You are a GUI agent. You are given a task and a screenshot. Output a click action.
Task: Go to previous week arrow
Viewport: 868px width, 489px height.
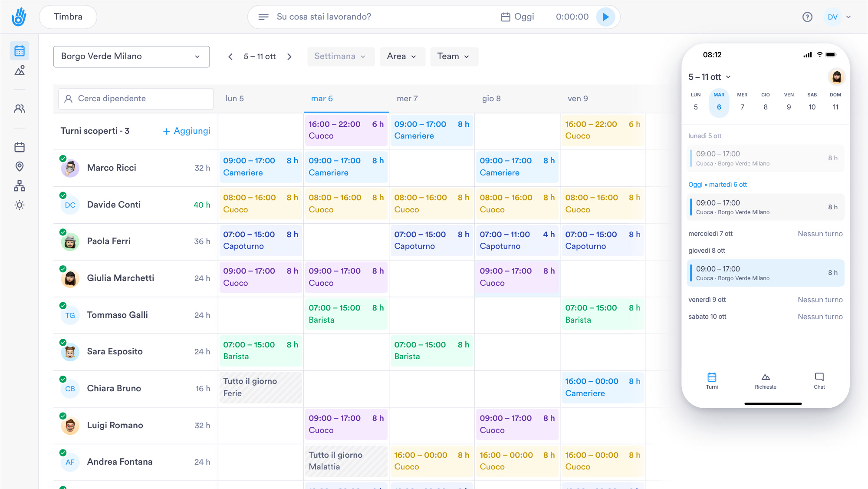pyautogui.click(x=230, y=56)
